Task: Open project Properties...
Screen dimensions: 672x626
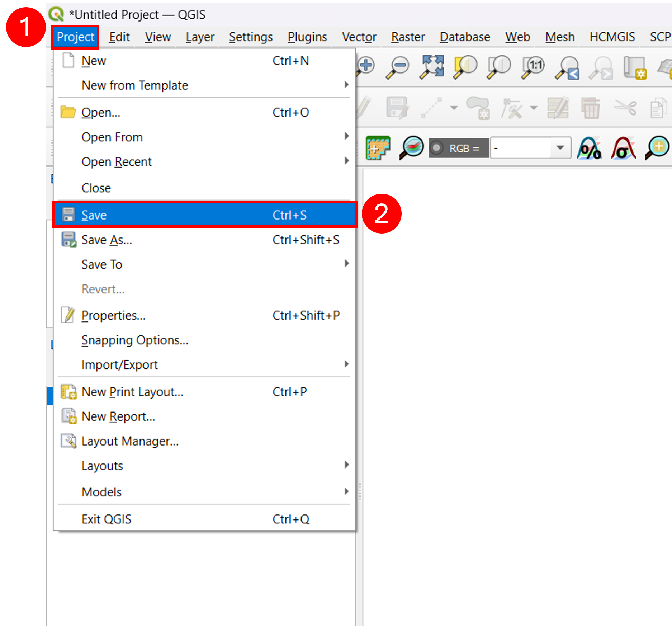Action: pos(204,315)
